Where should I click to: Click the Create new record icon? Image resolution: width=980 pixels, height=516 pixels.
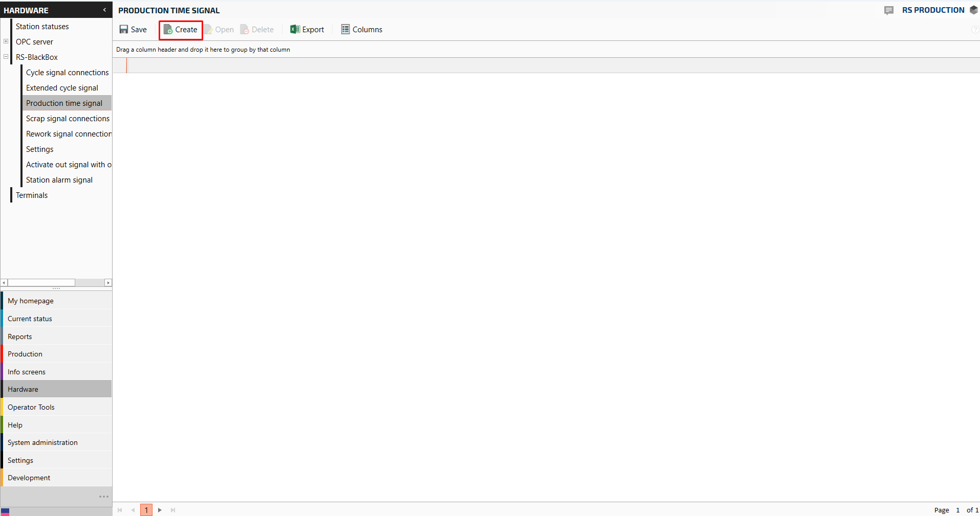pyautogui.click(x=168, y=30)
